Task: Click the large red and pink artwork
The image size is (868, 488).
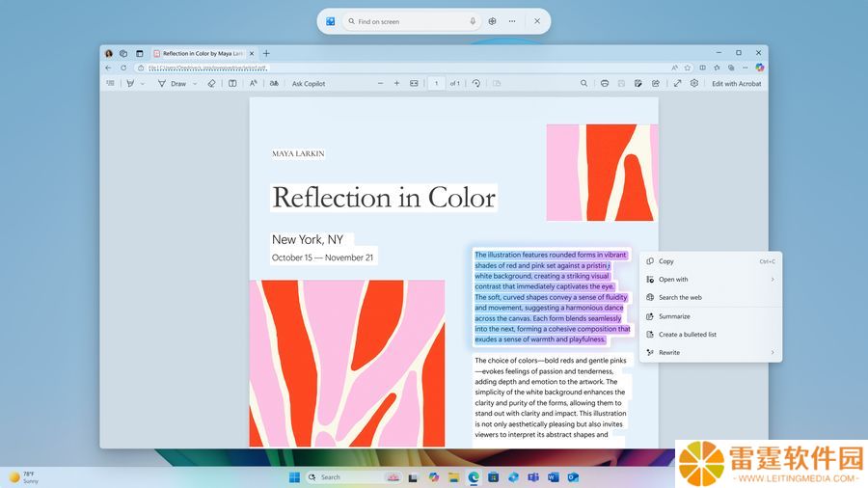Action: tap(347, 364)
